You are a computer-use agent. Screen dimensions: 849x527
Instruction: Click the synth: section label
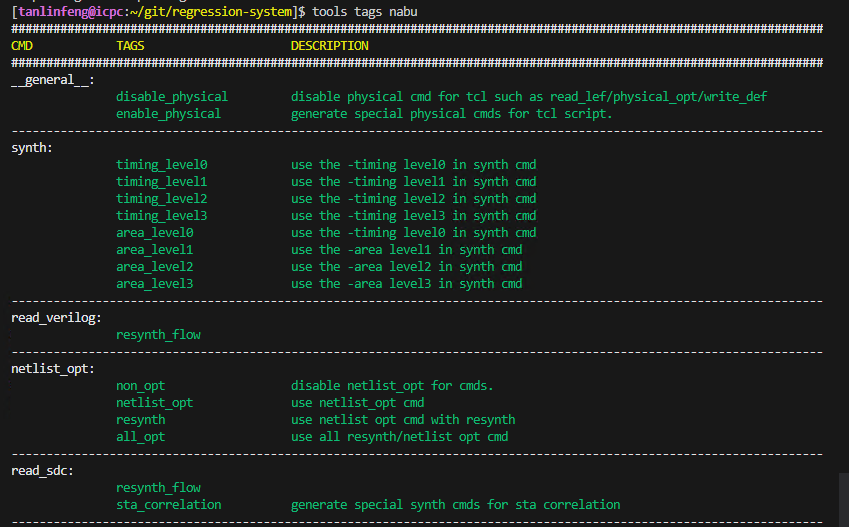pyautogui.click(x=32, y=148)
